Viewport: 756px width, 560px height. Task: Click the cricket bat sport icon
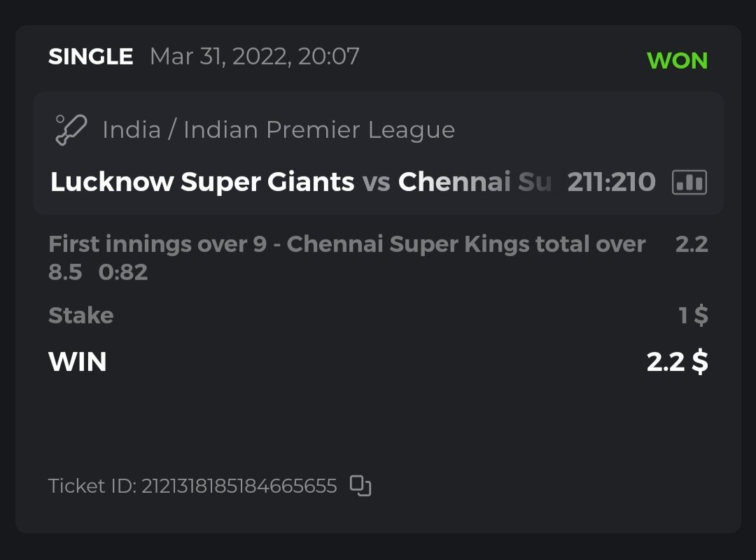point(71,130)
